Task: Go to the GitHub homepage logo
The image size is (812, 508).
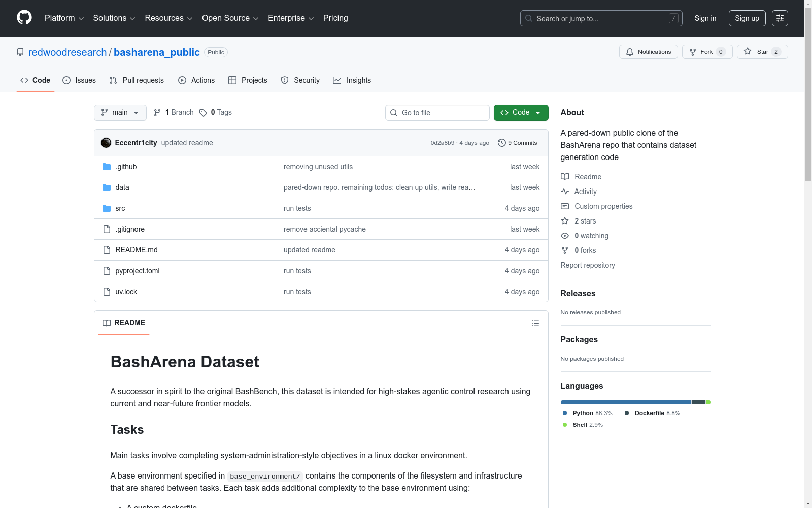Action: point(24,18)
